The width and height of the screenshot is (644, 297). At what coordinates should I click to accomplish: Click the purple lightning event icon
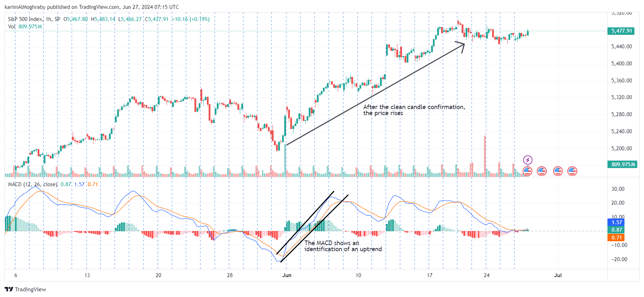click(528, 160)
